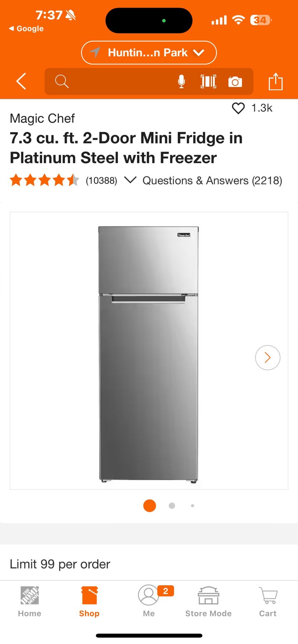Expand ratings breakdown chevron next to 10388
The width and height of the screenshot is (298, 644).
(130, 180)
